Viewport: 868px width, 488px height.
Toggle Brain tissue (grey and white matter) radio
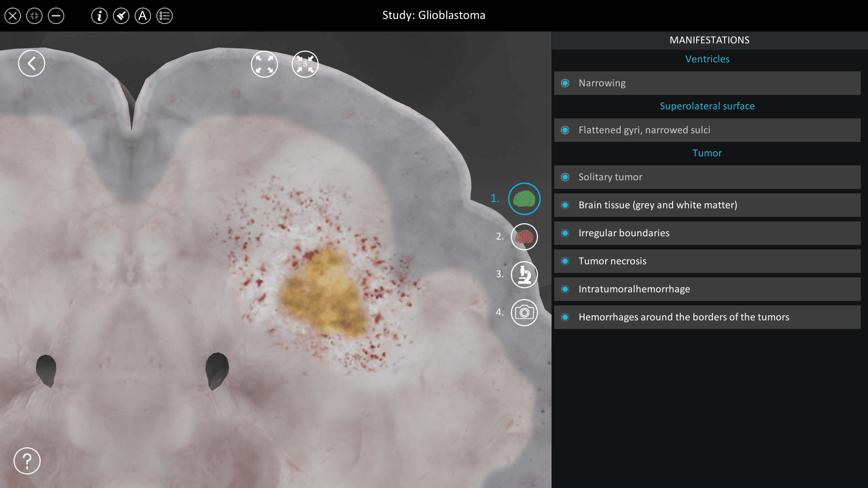pos(565,205)
